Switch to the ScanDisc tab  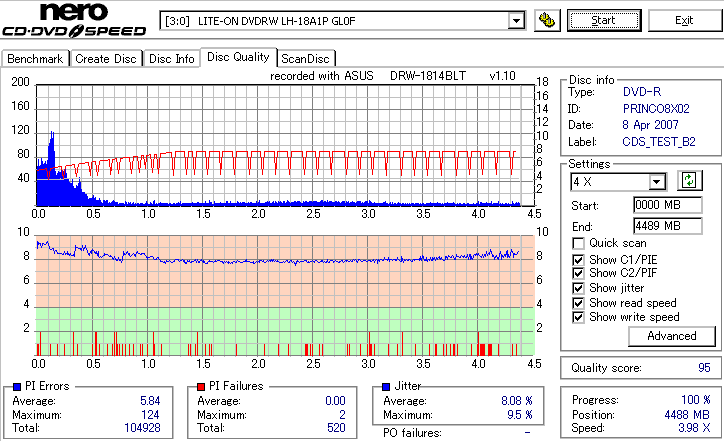click(x=305, y=59)
